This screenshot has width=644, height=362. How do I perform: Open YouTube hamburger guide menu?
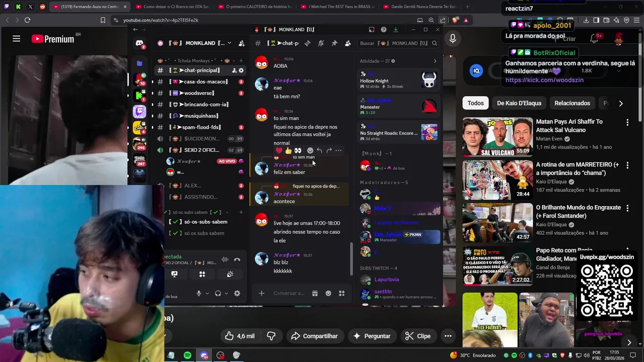point(16,39)
